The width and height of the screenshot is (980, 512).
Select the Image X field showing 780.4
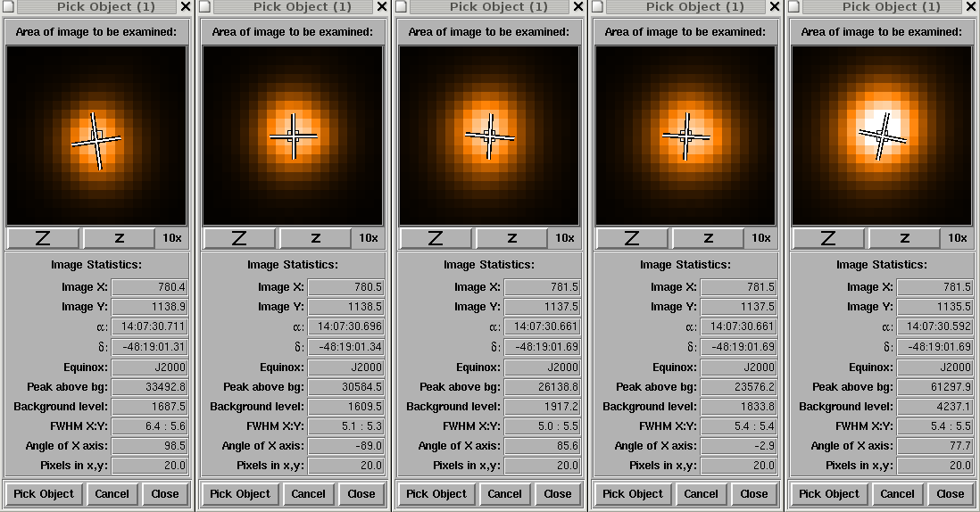point(149,287)
